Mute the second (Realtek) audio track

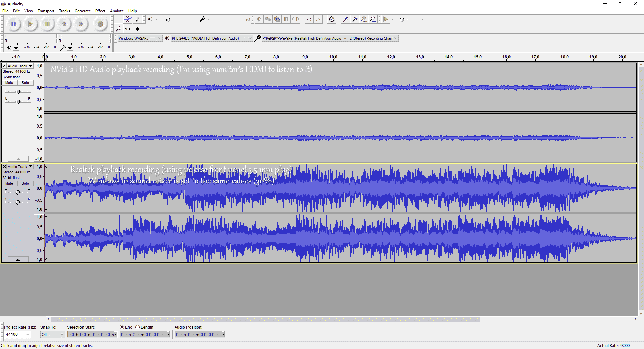tap(9, 183)
